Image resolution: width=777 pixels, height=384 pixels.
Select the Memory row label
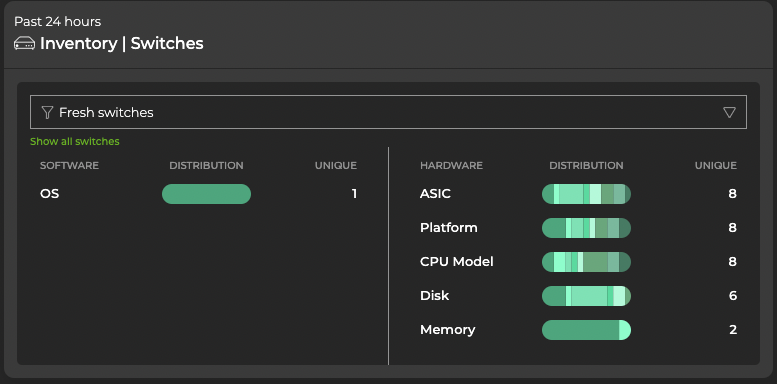click(x=448, y=330)
